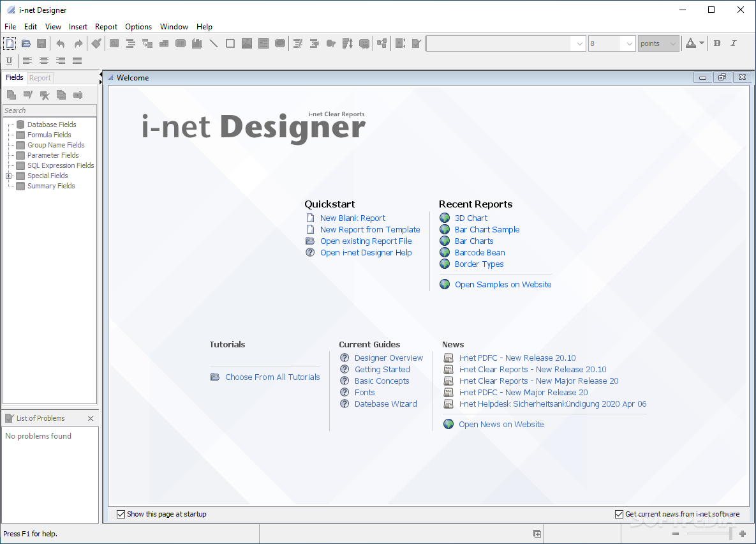Click the Choose From All Tutorials link

point(272,377)
